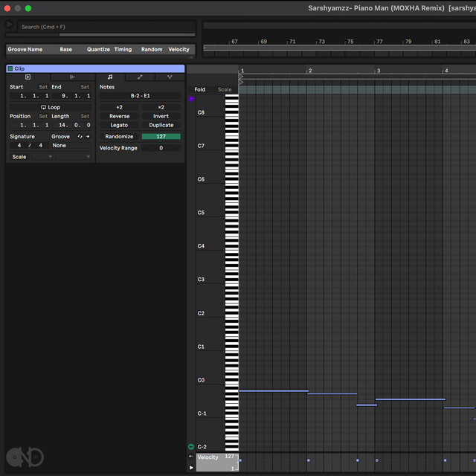The image size is (476, 476).
Task: Enable the clip Loop switch
Action: 50,107
